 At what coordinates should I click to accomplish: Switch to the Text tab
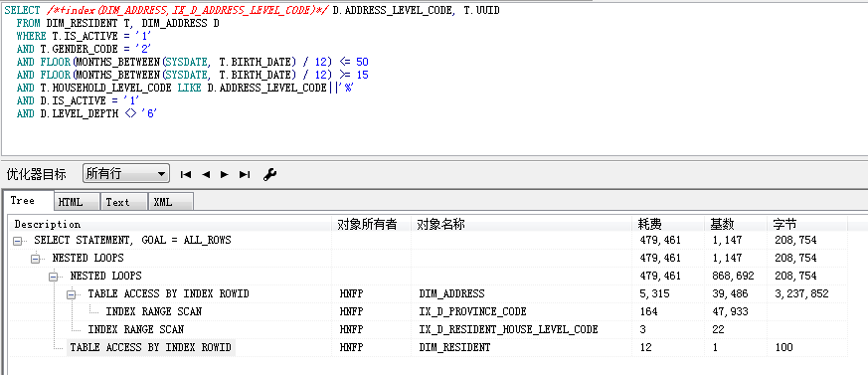pos(124,202)
